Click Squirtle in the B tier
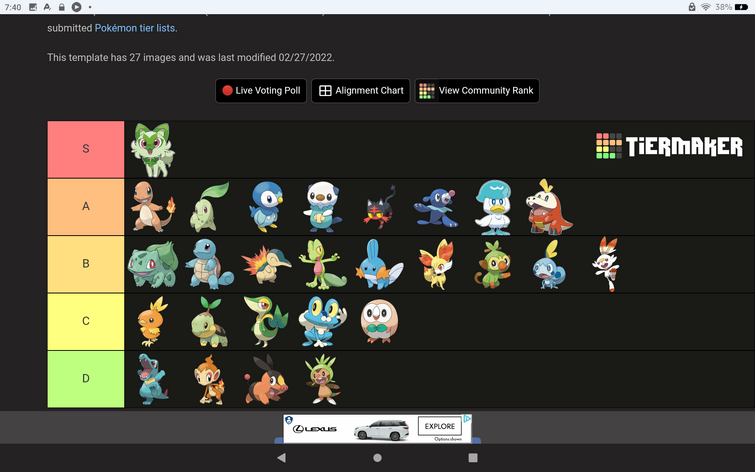Image resolution: width=755 pixels, height=472 pixels. point(209,264)
